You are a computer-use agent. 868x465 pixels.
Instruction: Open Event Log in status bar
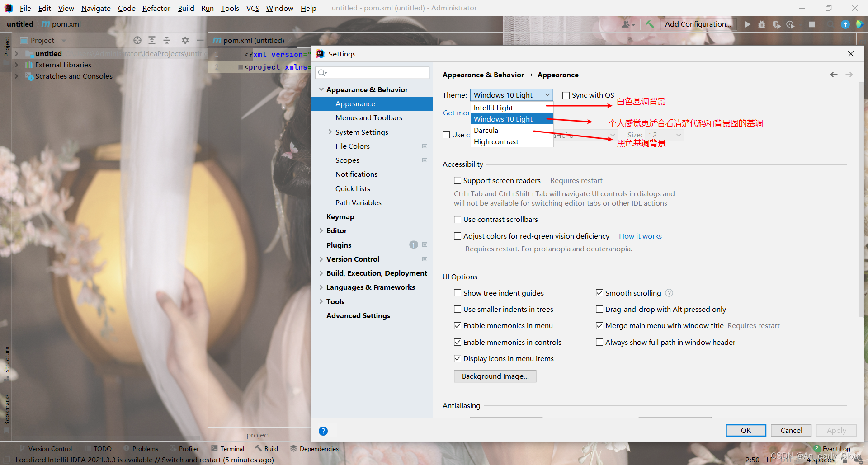(832, 448)
